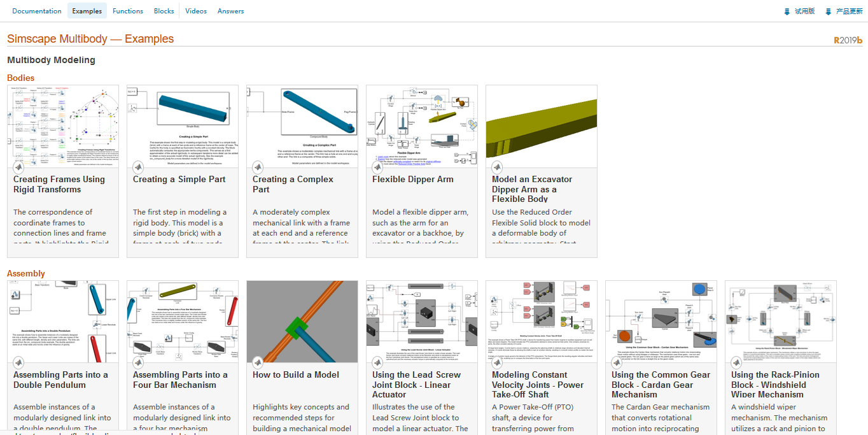The image size is (868, 435).
Task: Open the model icon on Using the Rack-Pinion Block card
Action: [x=736, y=362]
